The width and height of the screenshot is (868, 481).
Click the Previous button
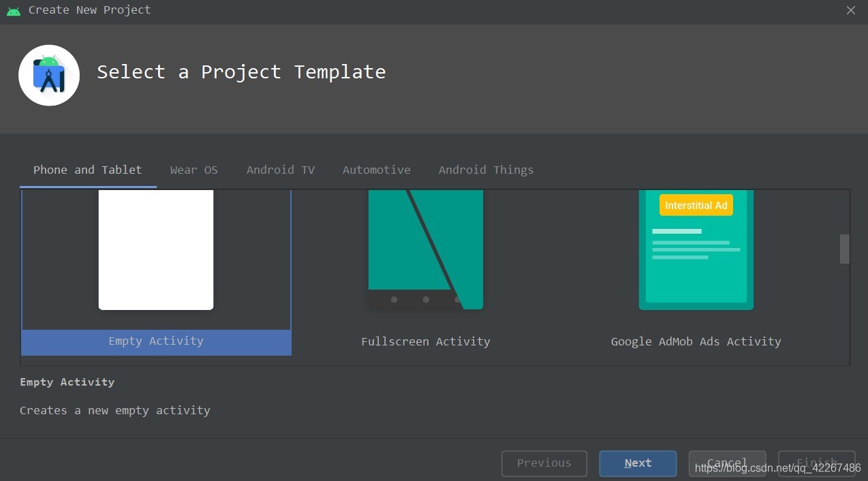[544, 463]
